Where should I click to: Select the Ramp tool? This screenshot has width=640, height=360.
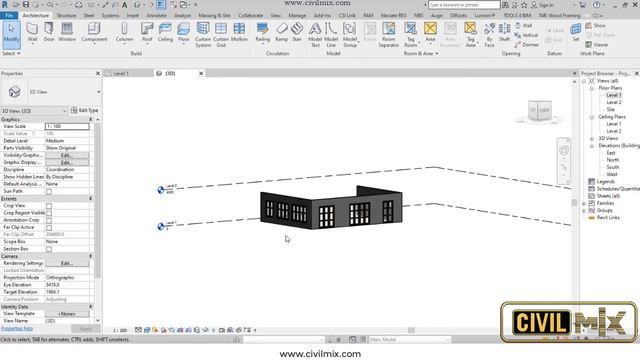(x=282, y=33)
